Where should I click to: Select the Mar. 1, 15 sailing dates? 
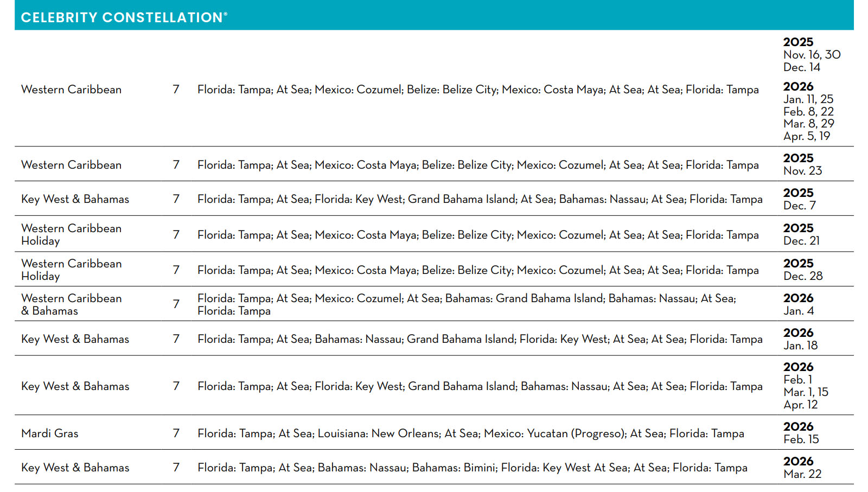(806, 392)
